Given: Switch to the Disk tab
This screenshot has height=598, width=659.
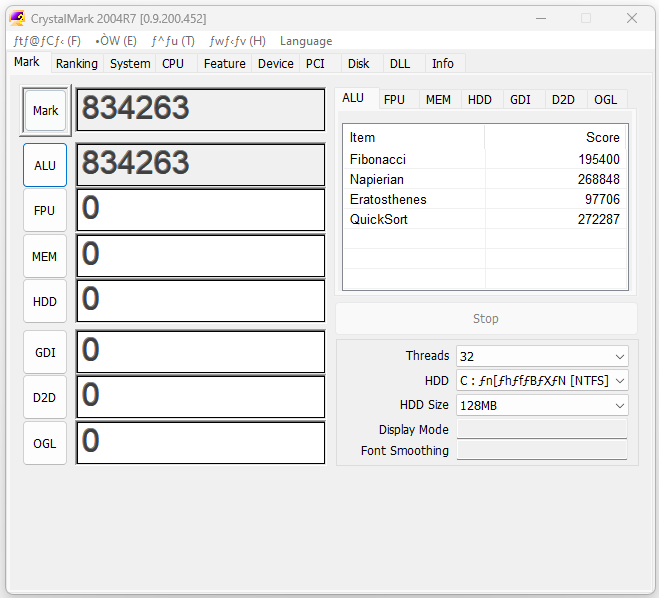Looking at the screenshot, I should pyautogui.click(x=358, y=63).
